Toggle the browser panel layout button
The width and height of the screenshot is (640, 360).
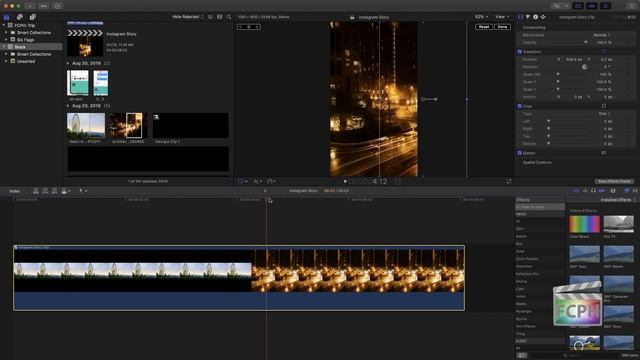[578, 6]
